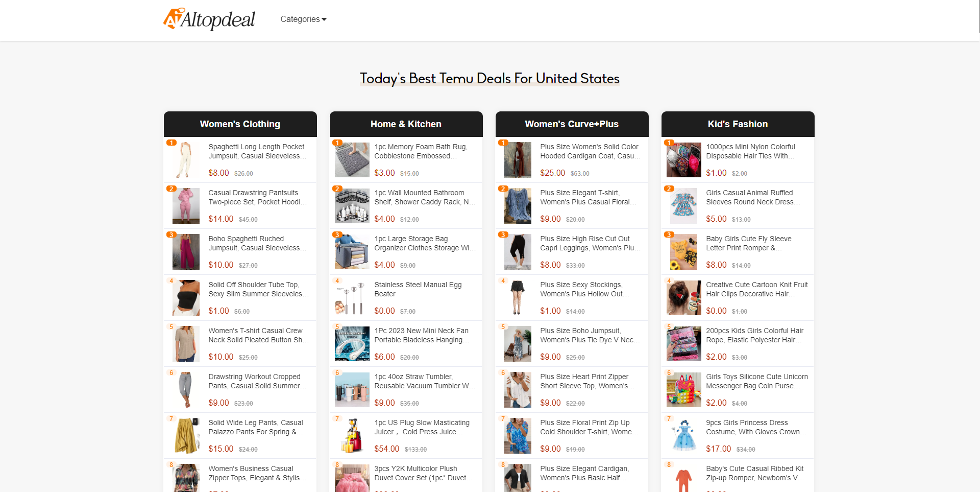Image resolution: width=980 pixels, height=492 pixels.
Task: Open the Heart Print Zipper Top image
Action: 518,390
